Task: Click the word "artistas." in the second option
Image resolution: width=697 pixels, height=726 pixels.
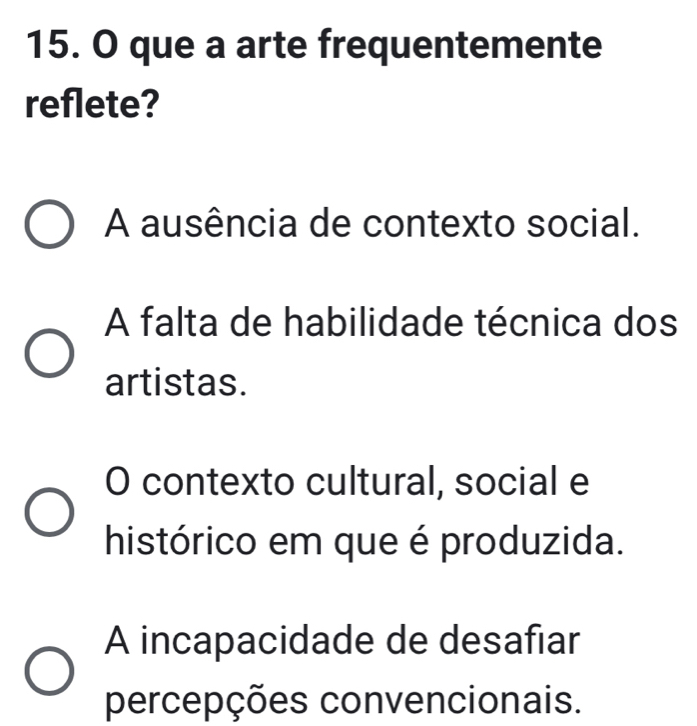Action: [173, 381]
